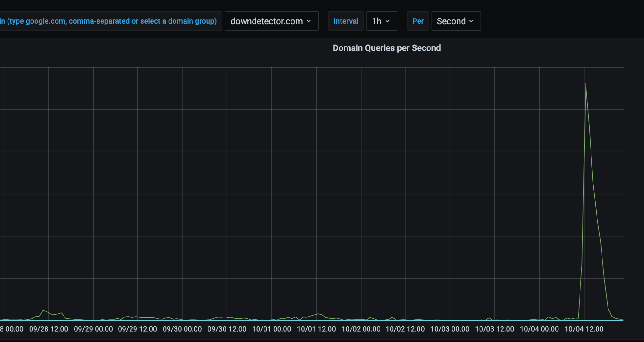Click the 09/30 12:00 axis label
The height and width of the screenshot is (342, 644).
(227, 329)
